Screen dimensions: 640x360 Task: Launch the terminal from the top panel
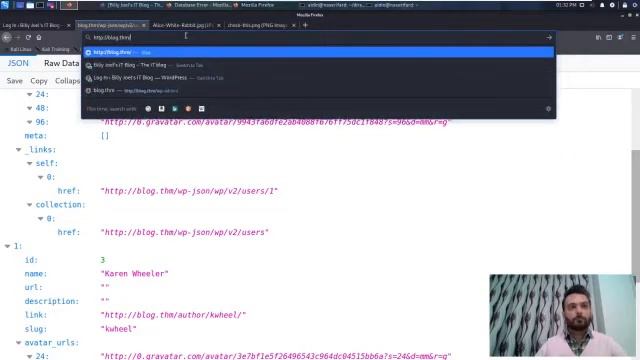(x=40, y=5)
